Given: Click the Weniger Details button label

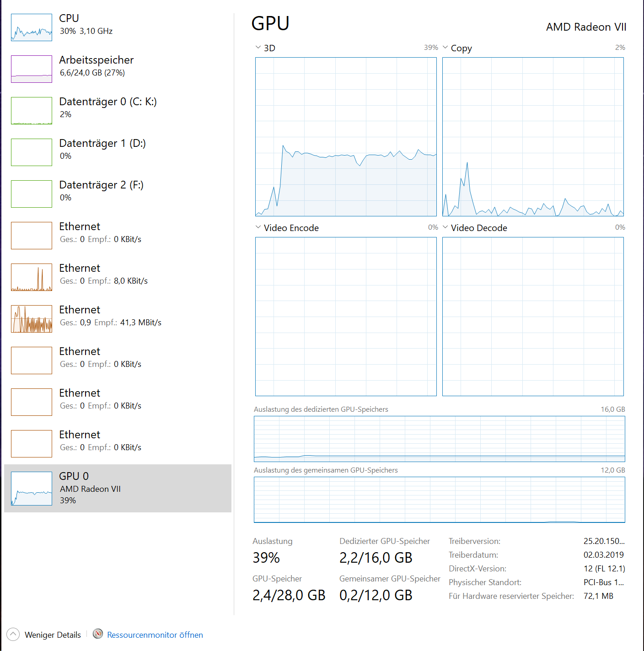Looking at the screenshot, I should 53,635.
